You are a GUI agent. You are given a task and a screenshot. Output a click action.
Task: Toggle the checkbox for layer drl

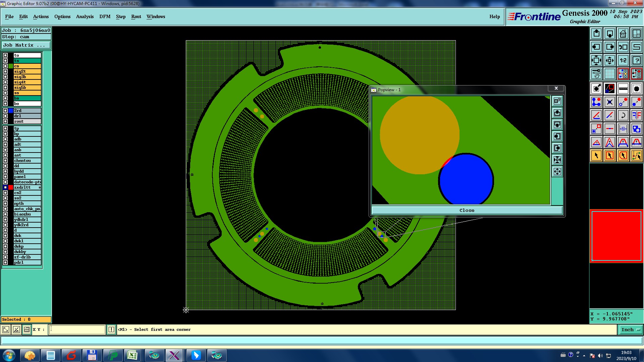click(5, 116)
